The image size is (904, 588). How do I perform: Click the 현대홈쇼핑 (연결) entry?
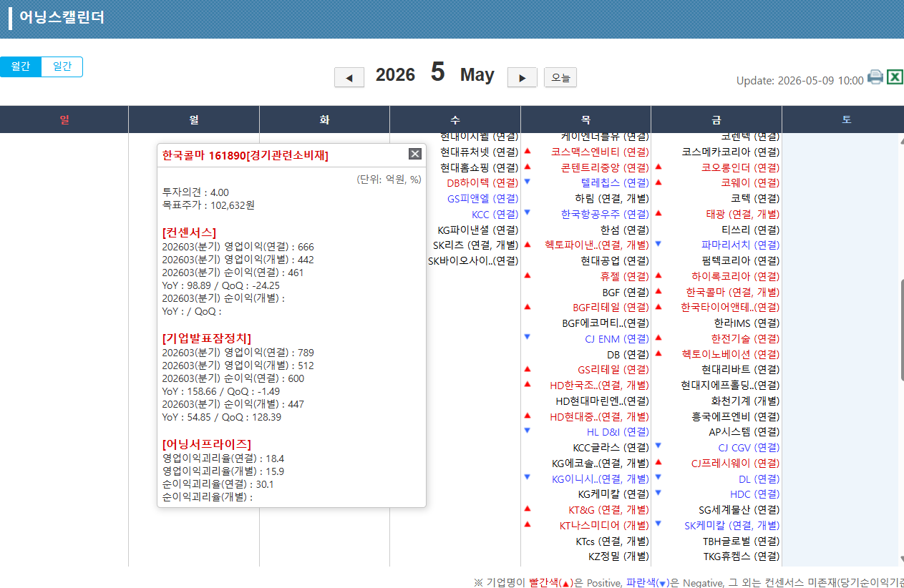point(480,167)
